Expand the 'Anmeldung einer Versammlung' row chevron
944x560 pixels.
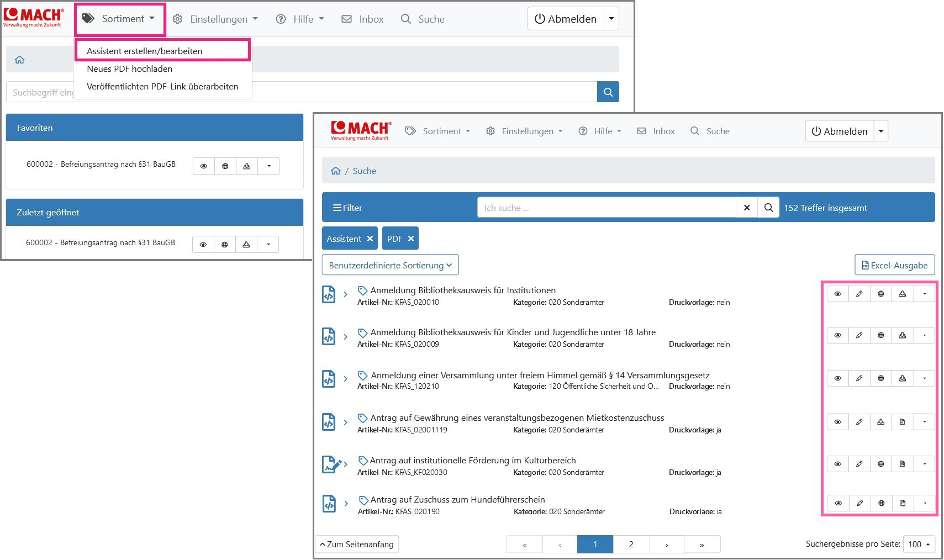tap(346, 379)
